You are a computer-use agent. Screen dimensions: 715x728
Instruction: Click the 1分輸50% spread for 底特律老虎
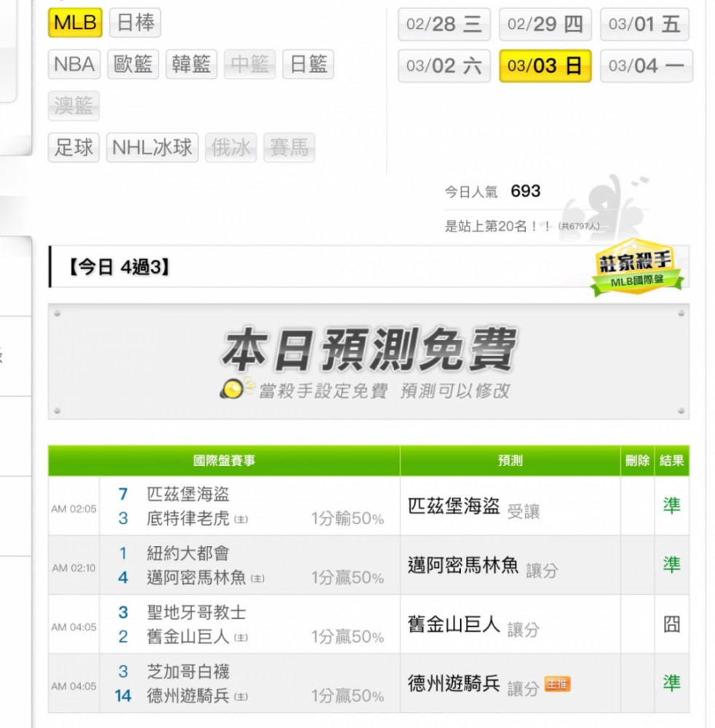coord(348,518)
